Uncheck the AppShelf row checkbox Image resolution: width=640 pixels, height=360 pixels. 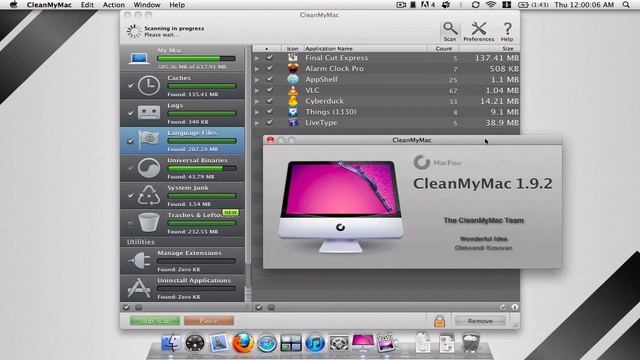[x=269, y=79]
